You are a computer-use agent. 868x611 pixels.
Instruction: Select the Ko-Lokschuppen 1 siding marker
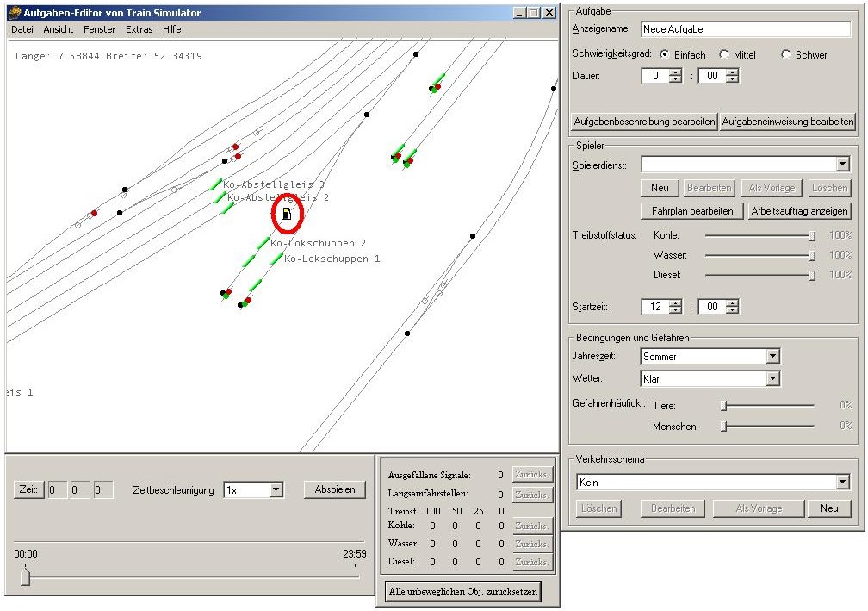coord(277,258)
